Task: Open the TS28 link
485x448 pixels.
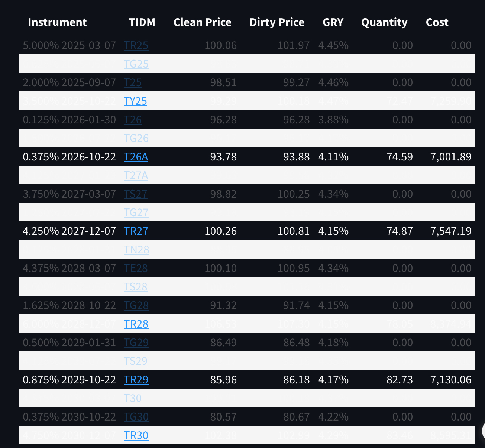Action: tap(136, 287)
